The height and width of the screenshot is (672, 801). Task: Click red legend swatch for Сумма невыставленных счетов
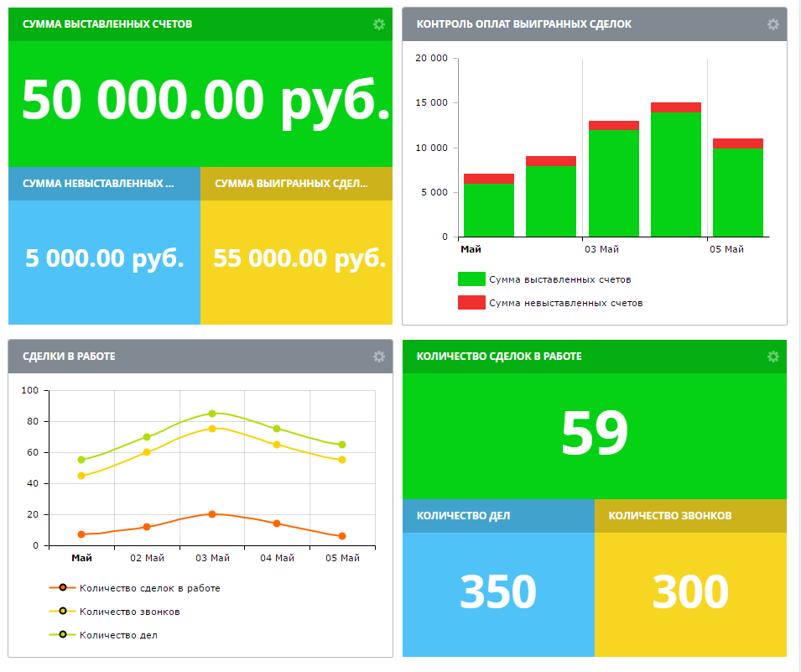[x=471, y=303]
